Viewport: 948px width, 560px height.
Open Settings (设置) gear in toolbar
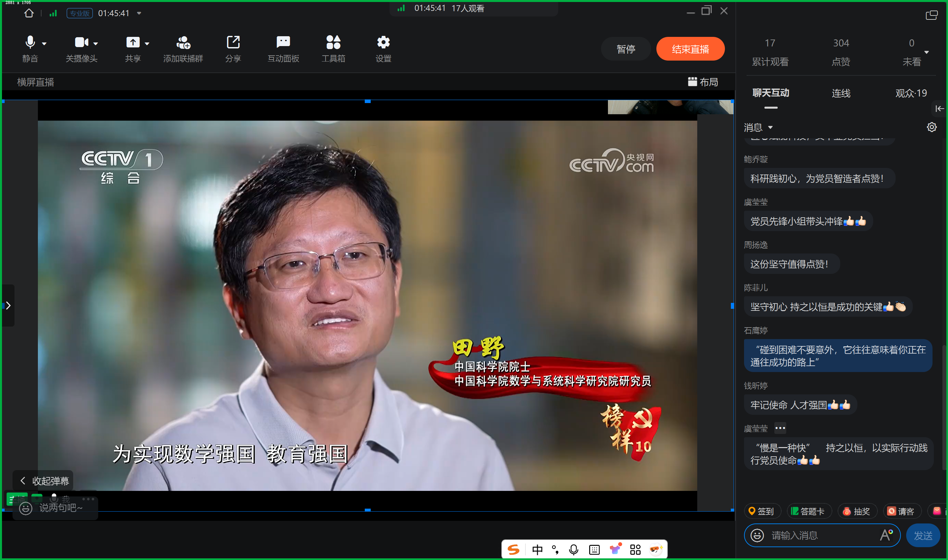click(383, 43)
